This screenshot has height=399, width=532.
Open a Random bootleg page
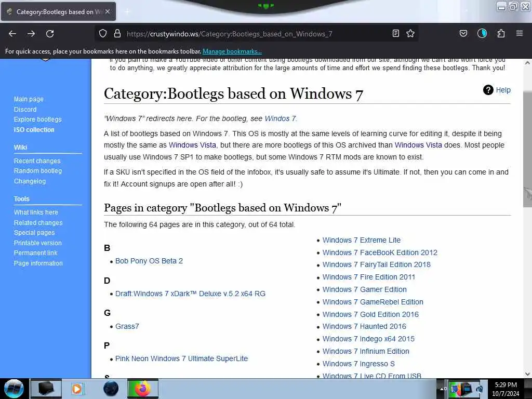click(x=37, y=170)
